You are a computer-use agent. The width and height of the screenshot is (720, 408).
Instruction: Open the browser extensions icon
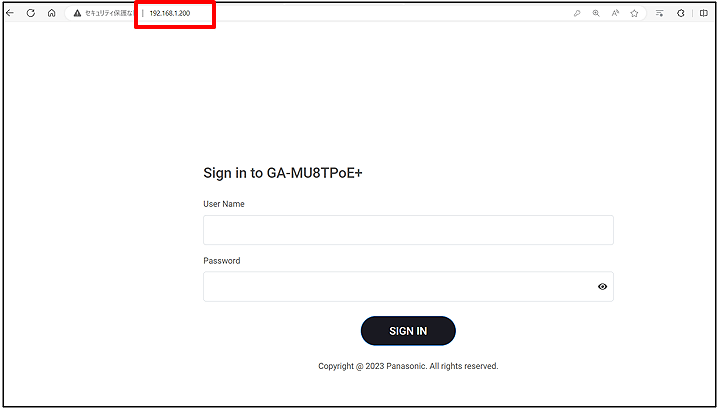tap(681, 13)
